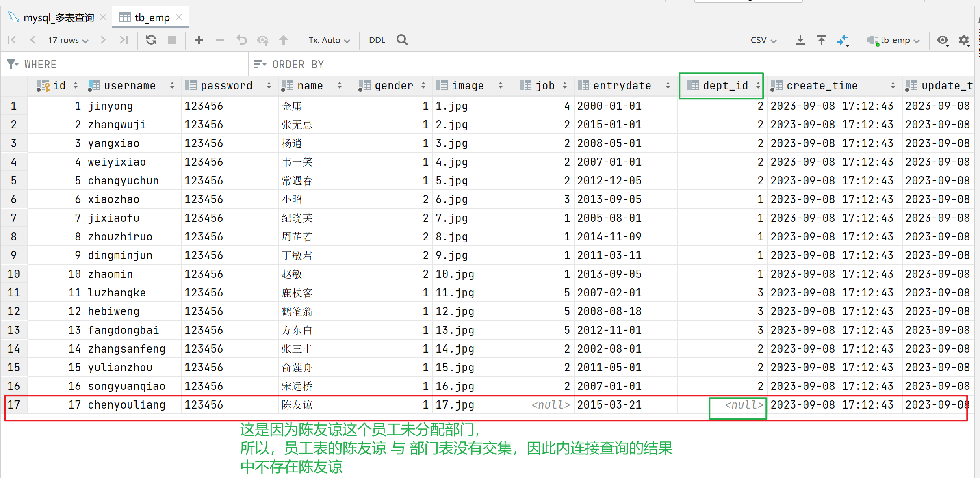Go to the last page of rows
Viewport: 980px width, 478px height.
[x=124, y=40]
